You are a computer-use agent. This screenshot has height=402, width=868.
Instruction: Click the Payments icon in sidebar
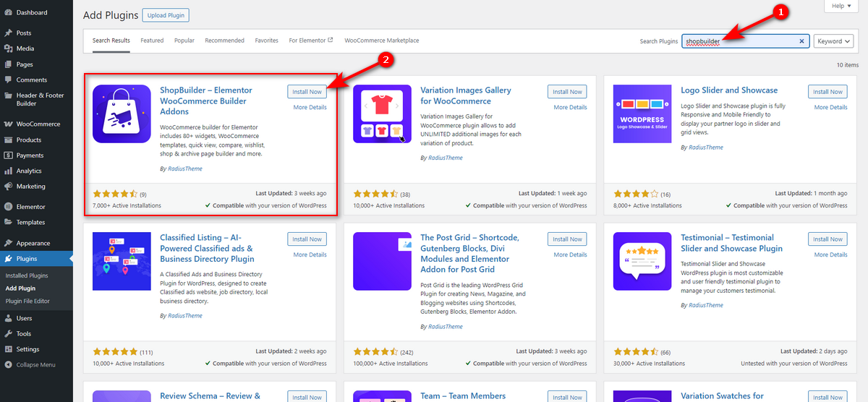pyautogui.click(x=8, y=155)
